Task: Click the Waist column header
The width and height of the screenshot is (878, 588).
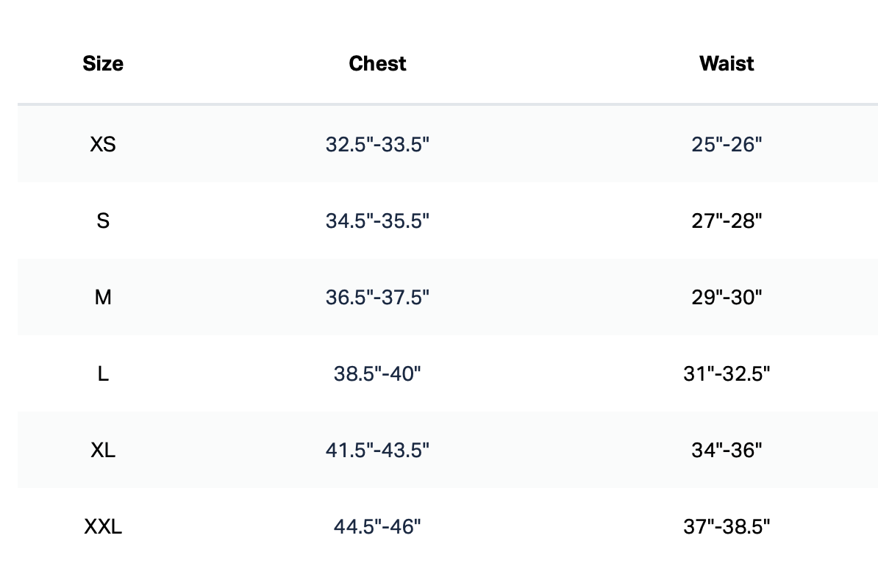Action: [727, 64]
